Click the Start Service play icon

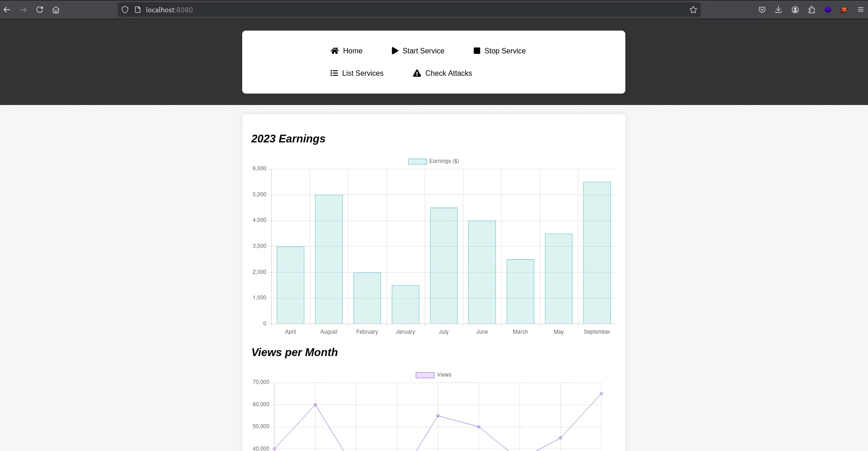(395, 51)
